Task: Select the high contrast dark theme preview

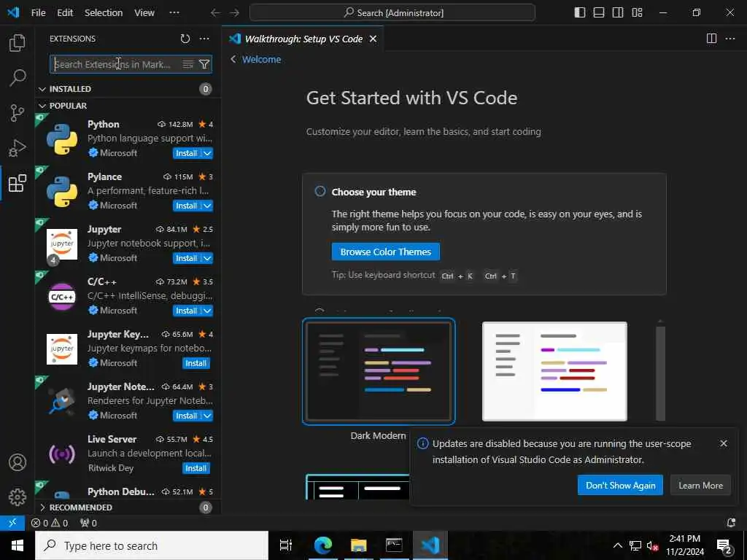Action: click(x=357, y=486)
